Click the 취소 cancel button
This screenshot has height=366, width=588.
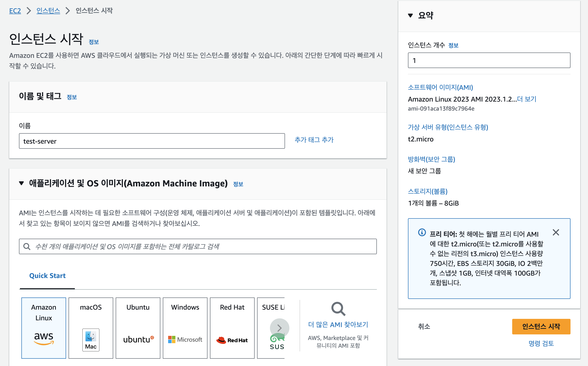[x=424, y=326]
